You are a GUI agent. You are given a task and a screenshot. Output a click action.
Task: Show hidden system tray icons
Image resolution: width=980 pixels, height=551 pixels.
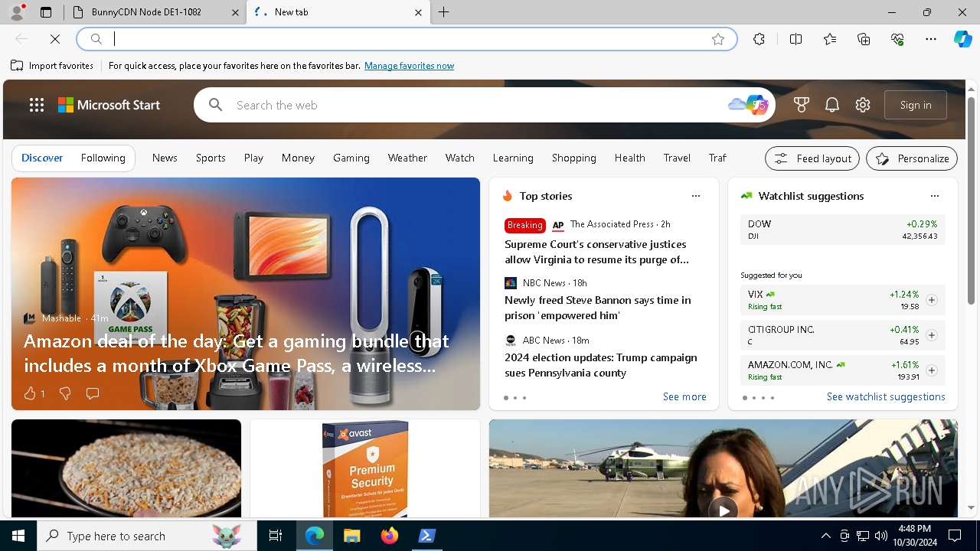click(825, 536)
